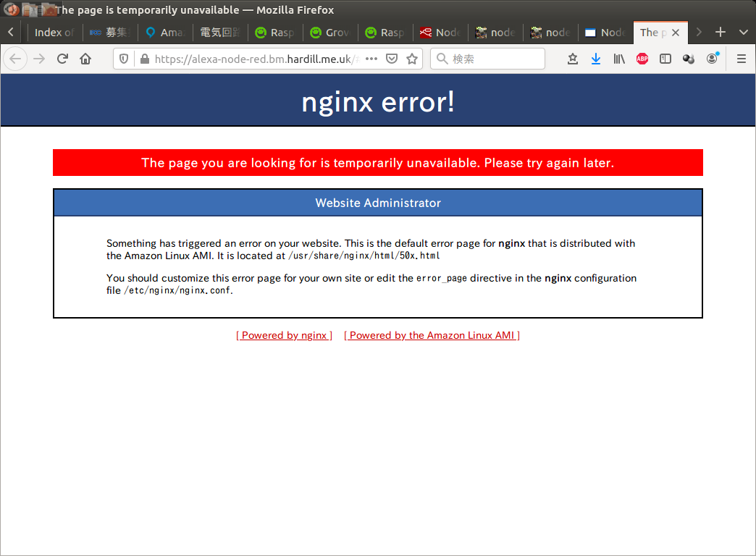Viewport: 756px width, 556px height.
Task: Click the 'nginx error!' heading
Action: coord(378,102)
